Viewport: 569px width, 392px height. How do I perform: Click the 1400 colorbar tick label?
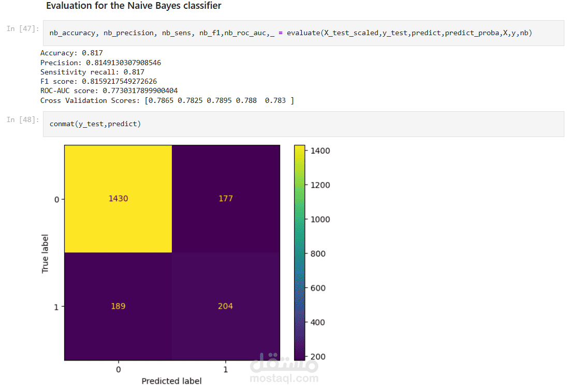pos(320,151)
